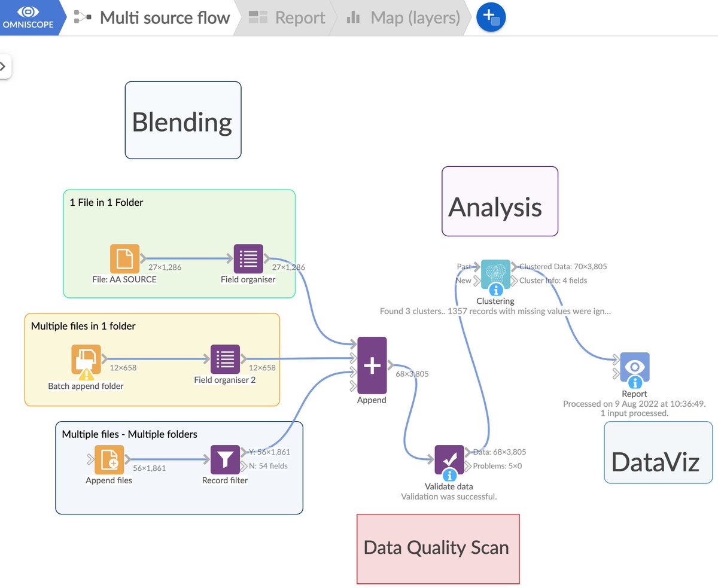The width and height of the screenshot is (718, 588).
Task: Select the Field organiser block icon
Action: (x=248, y=258)
